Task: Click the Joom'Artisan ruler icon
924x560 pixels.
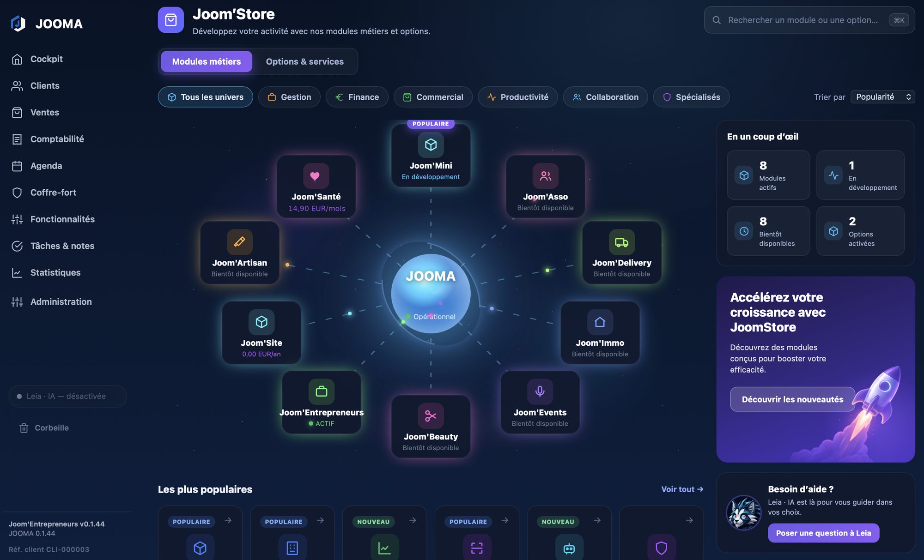Action: [x=240, y=242]
